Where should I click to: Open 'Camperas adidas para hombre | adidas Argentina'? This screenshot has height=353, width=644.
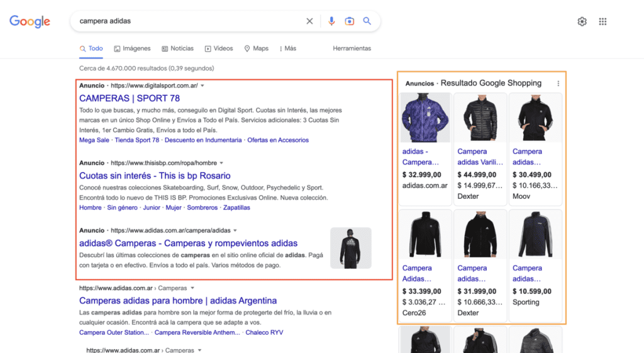click(178, 301)
